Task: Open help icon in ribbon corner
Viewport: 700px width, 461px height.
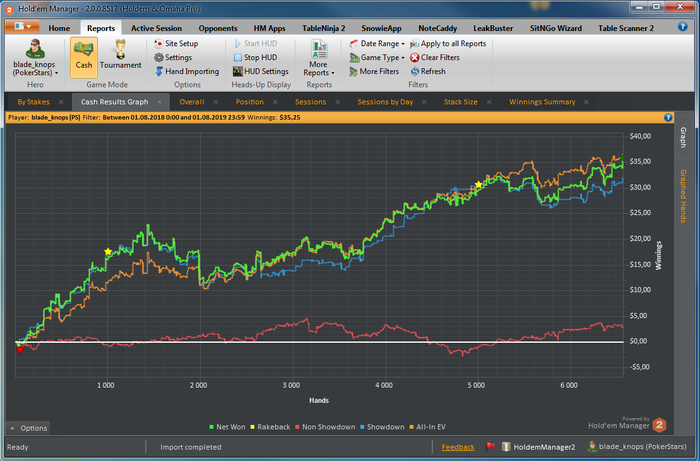Action: tap(683, 26)
